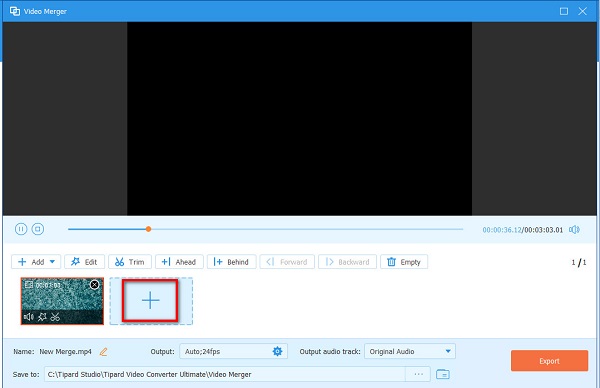This screenshot has width=600, height=388.
Task: Mute the preview volume speaker icon
Action: [x=574, y=230]
